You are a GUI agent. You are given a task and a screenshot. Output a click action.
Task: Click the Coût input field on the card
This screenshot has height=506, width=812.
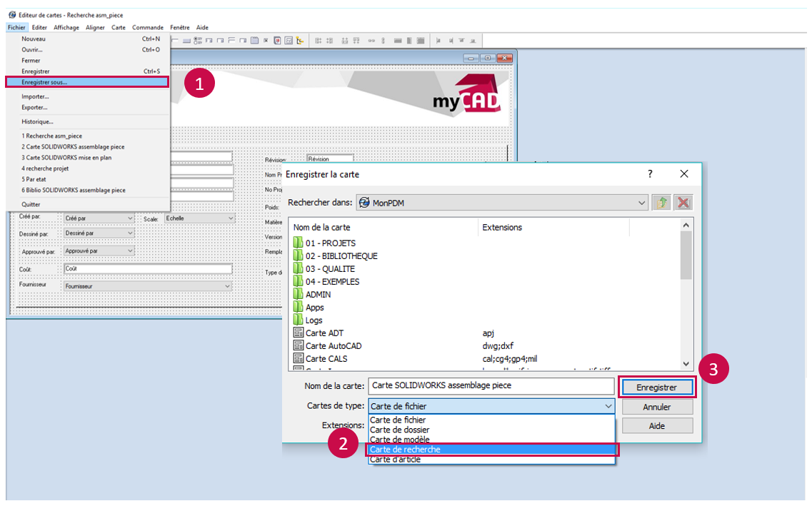click(148, 268)
